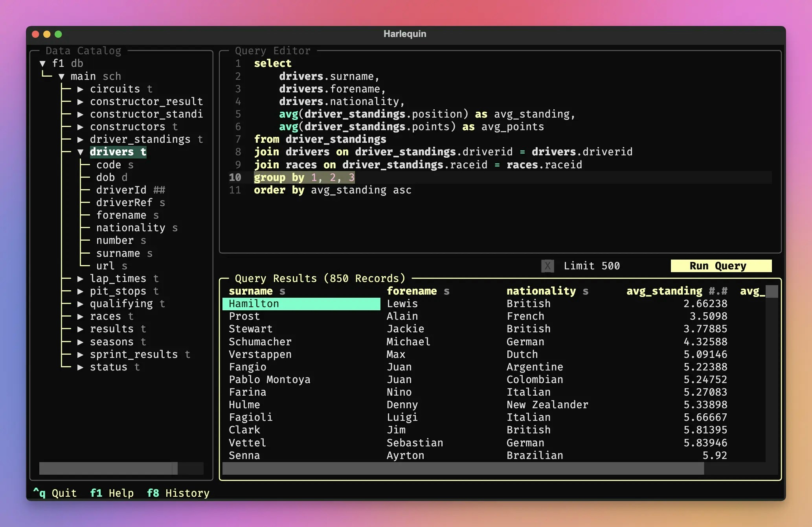This screenshot has width=812, height=527.
Task: Click the string type icon beside the surname header
Action: (x=282, y=291)
